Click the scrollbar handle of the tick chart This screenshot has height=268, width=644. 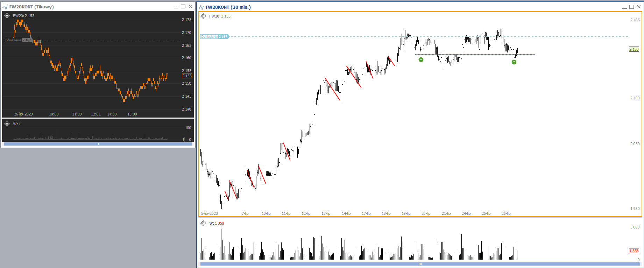click(98, 144)
